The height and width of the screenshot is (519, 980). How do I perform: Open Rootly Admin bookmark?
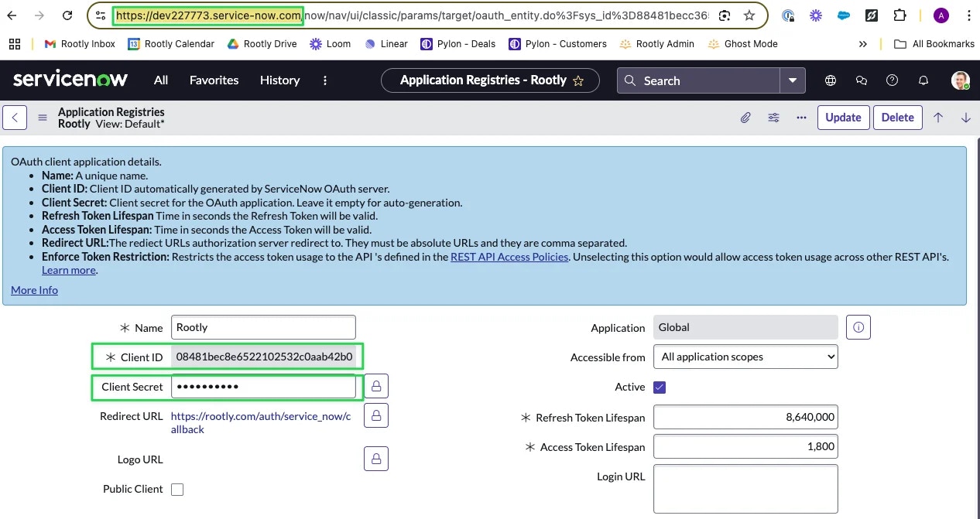point(657,44)
